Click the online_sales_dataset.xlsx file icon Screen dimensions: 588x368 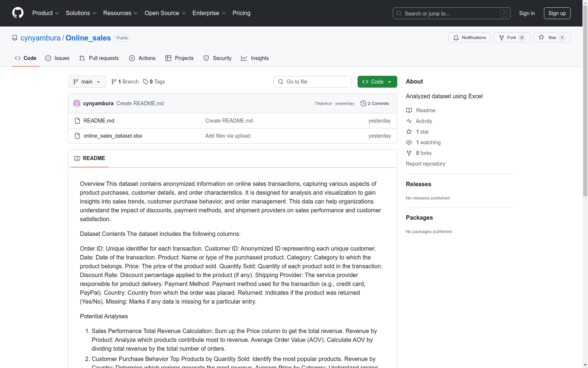coord(77,136)
